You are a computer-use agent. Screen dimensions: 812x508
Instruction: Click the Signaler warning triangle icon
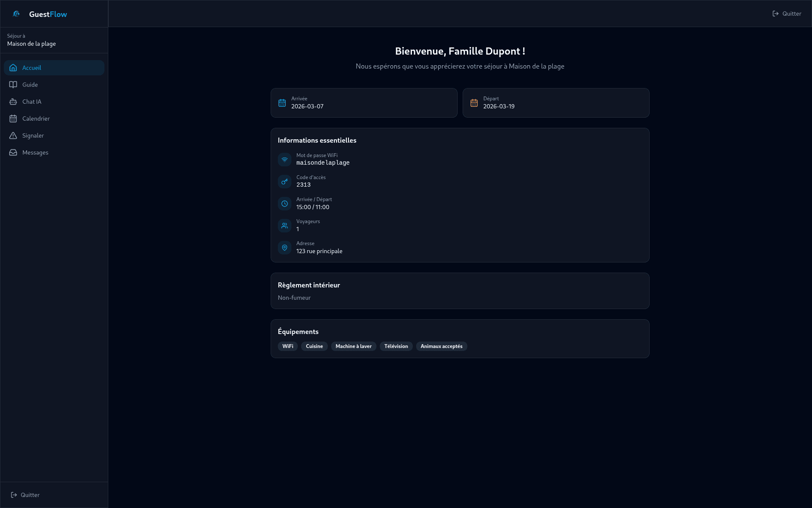click(x=13, y=135)
